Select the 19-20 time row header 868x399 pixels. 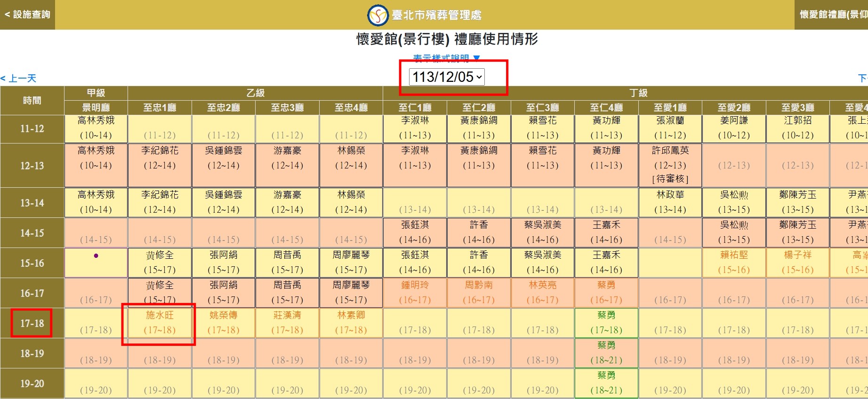point(32,383)
